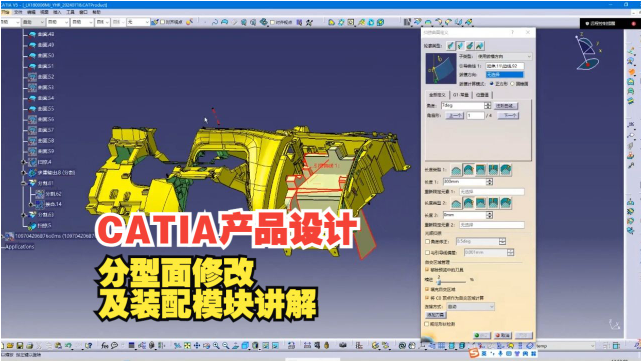This screenshot has width=643, height=364.
Task: Click the 取消 button in sweep dialog
Action: [502, 335]
